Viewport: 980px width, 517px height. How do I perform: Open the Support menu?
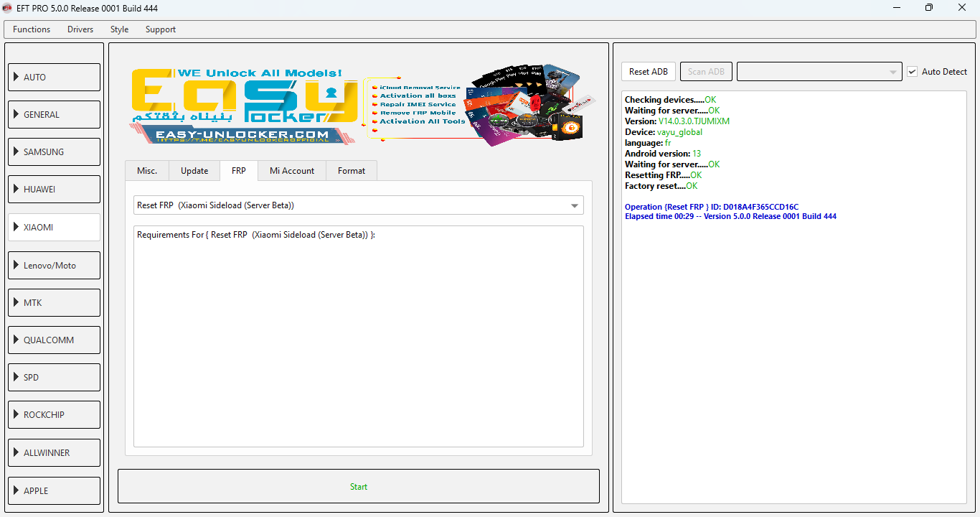point(161,29)
